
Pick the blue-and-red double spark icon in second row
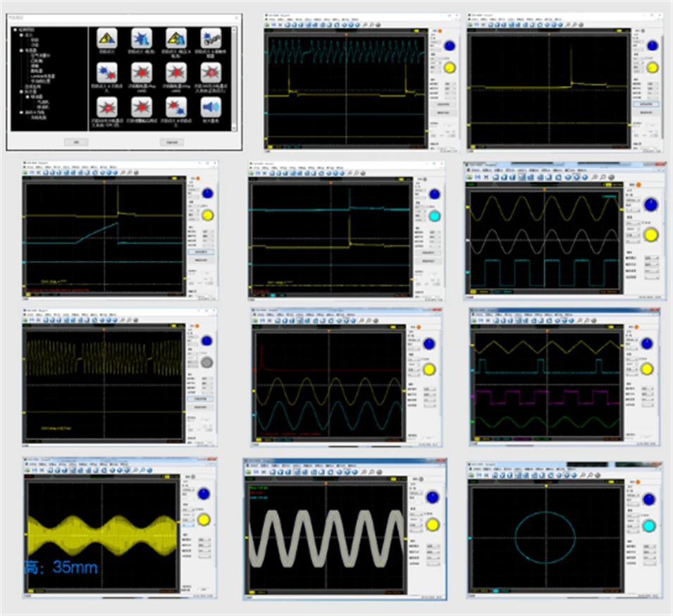click(106, 73)
